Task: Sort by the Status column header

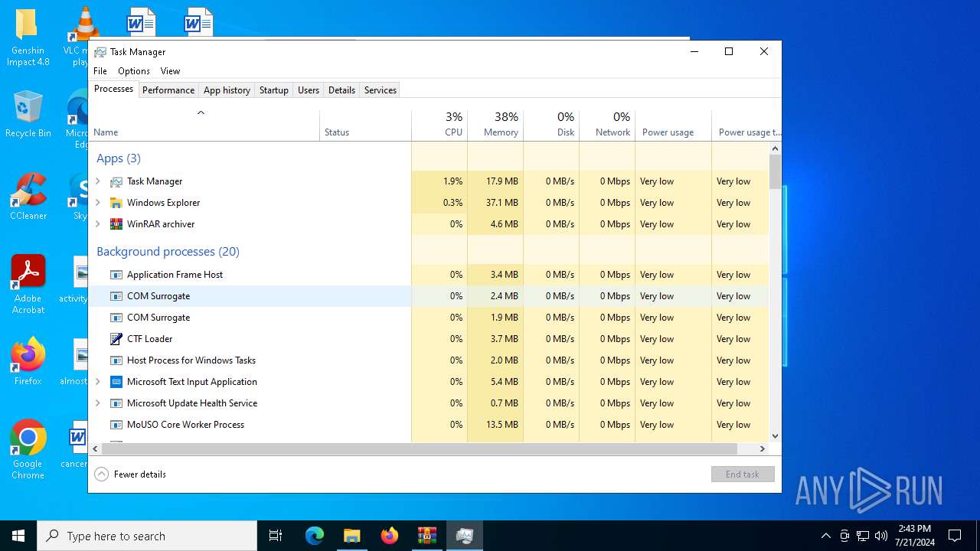Action: 365,126
